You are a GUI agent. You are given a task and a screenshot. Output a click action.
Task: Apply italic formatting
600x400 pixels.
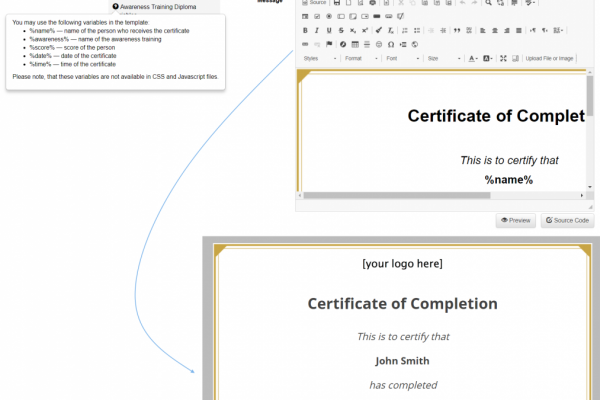pos(317,31)
